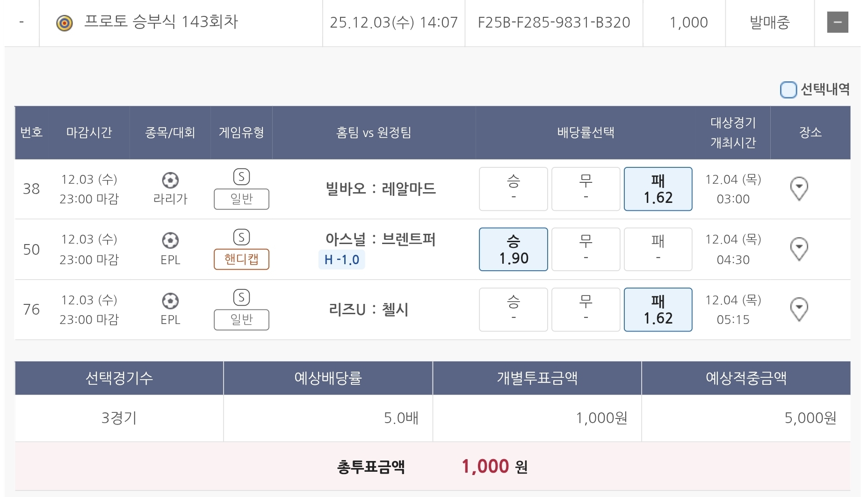Click soccer ball icon in match 50 row
868x497 pixels.
[170, 241]
